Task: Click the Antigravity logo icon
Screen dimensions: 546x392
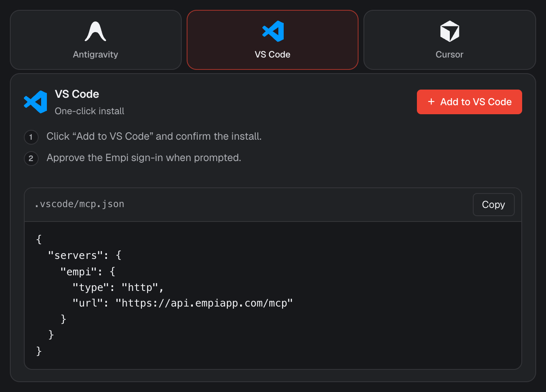Action: (x=95, y=31)
